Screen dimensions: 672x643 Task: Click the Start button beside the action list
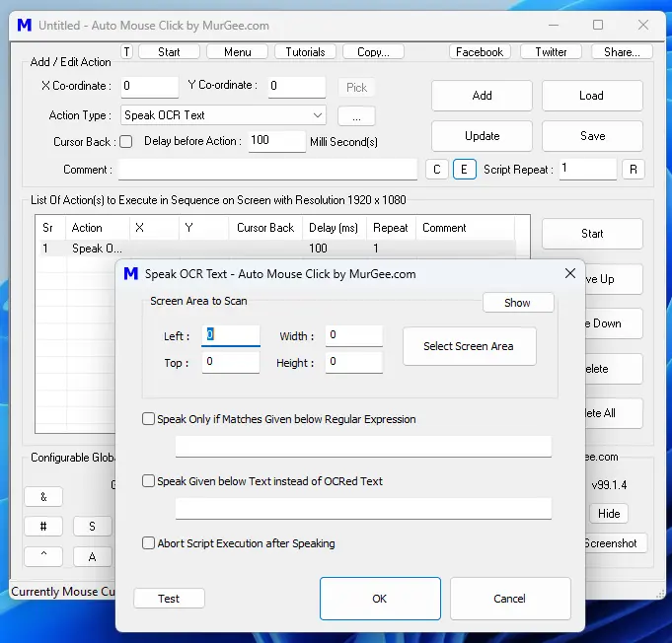coord(592,234)
